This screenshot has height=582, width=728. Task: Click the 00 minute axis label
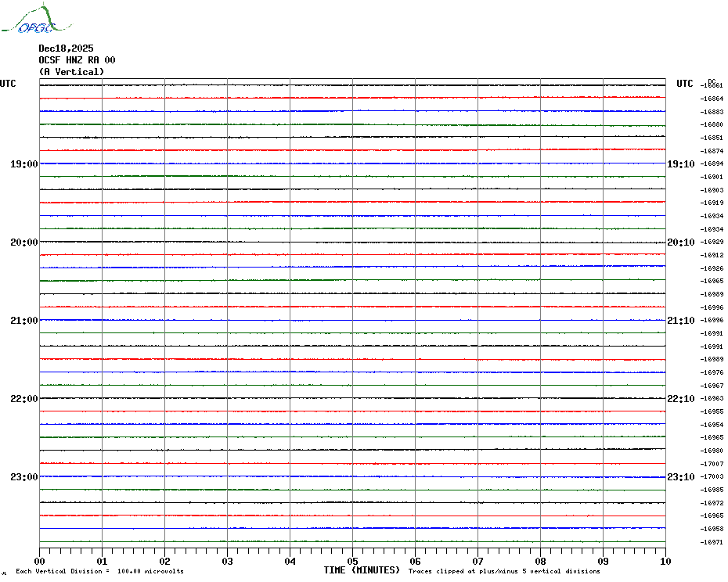coord(39,561)
